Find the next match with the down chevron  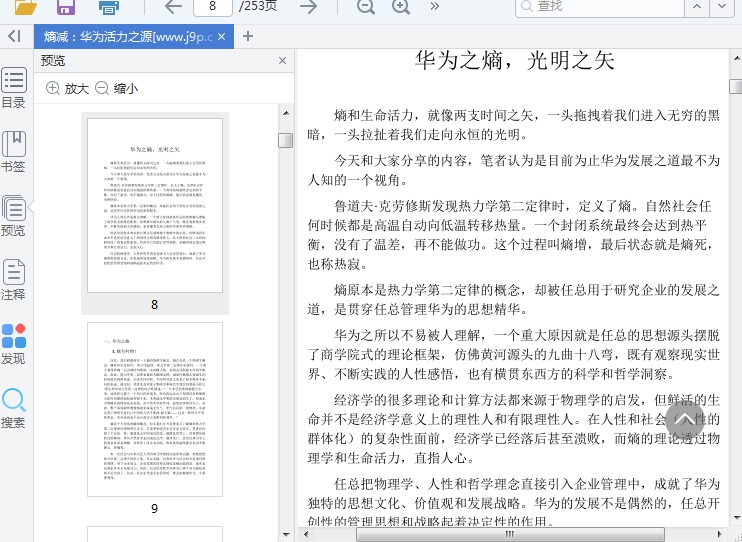(x=722, y=7)
